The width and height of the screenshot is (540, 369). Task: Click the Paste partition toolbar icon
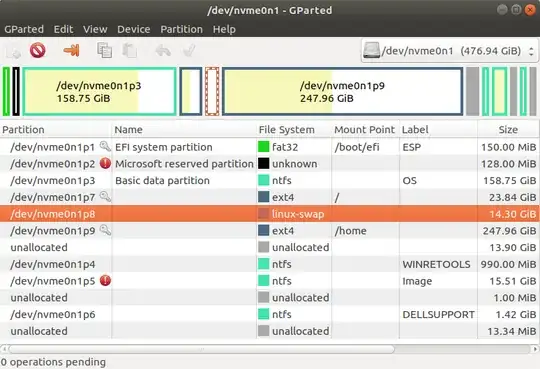pyautogui.click(x=130, y=50)
